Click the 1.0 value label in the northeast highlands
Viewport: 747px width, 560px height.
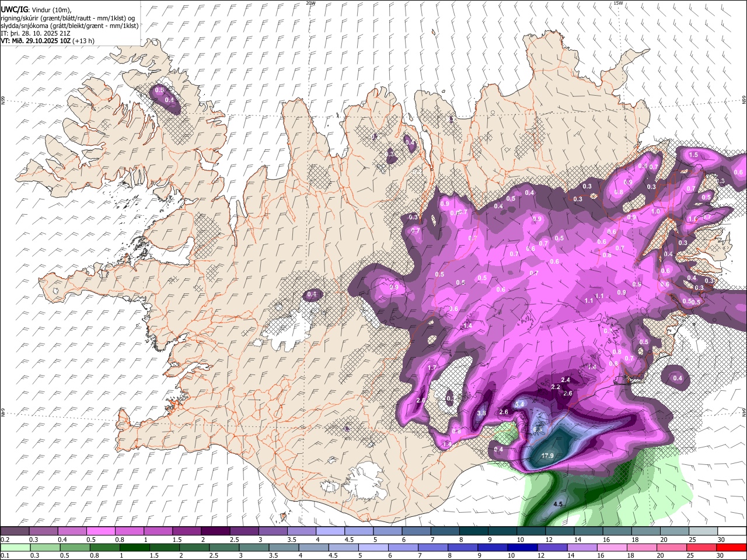pos(655,212)
